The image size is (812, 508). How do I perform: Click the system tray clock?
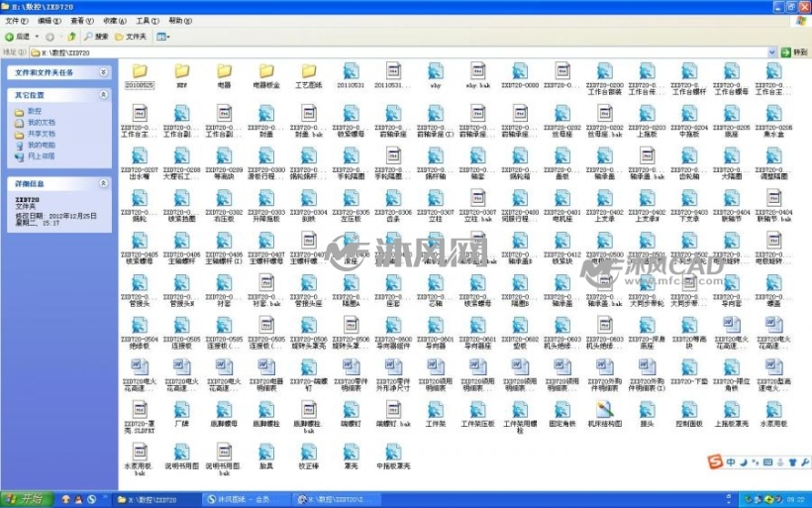795,500
